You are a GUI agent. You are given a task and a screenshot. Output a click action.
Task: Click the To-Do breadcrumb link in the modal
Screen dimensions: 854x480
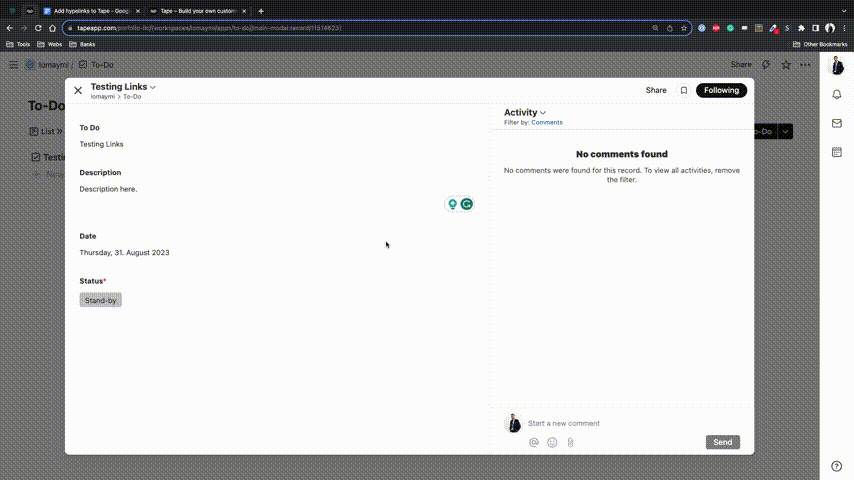(132, 97)
